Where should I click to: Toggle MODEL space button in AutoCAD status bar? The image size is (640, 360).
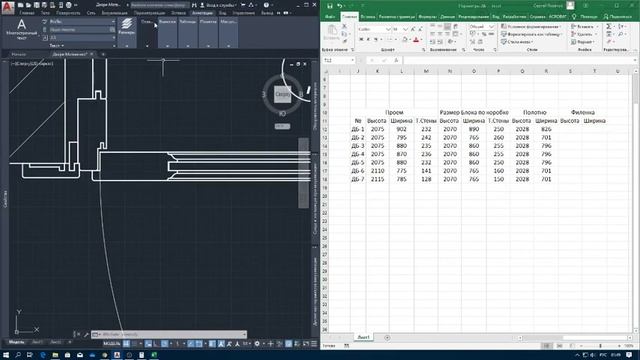click(111, 344)
